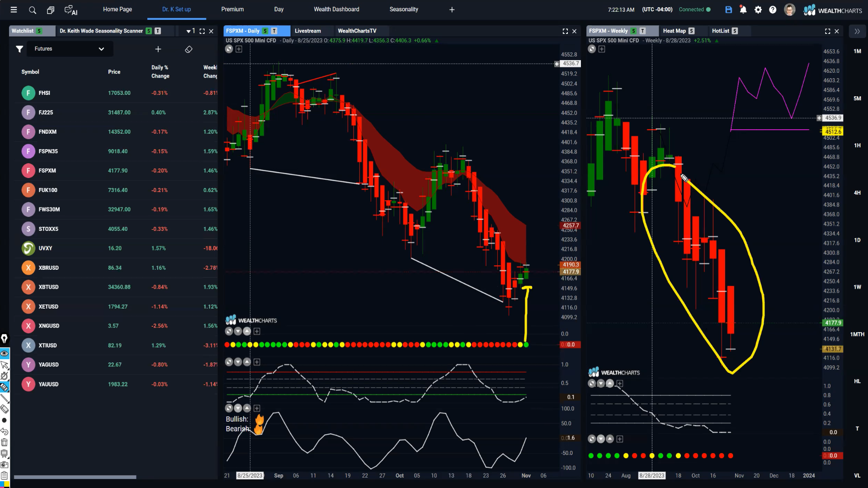Toggle the T badge on Seasonality Scanner tab
868x488 pixels.
158,31
